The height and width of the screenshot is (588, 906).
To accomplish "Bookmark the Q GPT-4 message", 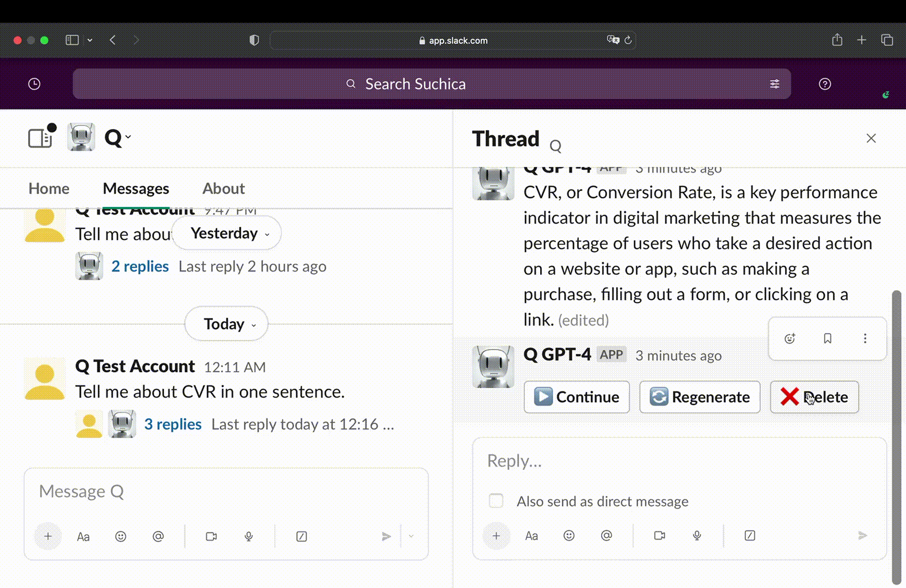I will (x=827, y=339).
